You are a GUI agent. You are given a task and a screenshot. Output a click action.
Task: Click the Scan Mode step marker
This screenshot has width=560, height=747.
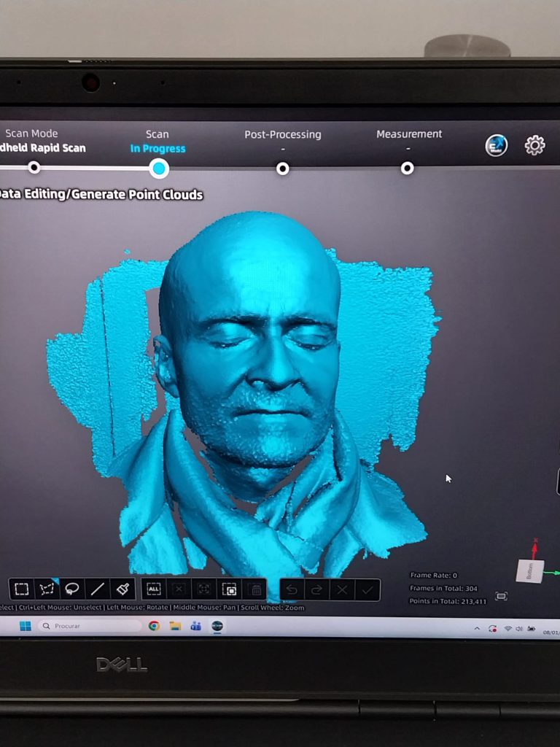pos(34,168)
